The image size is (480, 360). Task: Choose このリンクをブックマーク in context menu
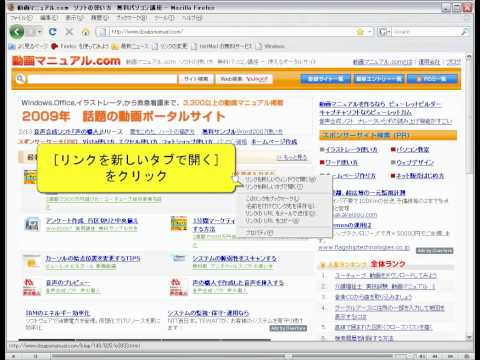(x=273, y=199)
